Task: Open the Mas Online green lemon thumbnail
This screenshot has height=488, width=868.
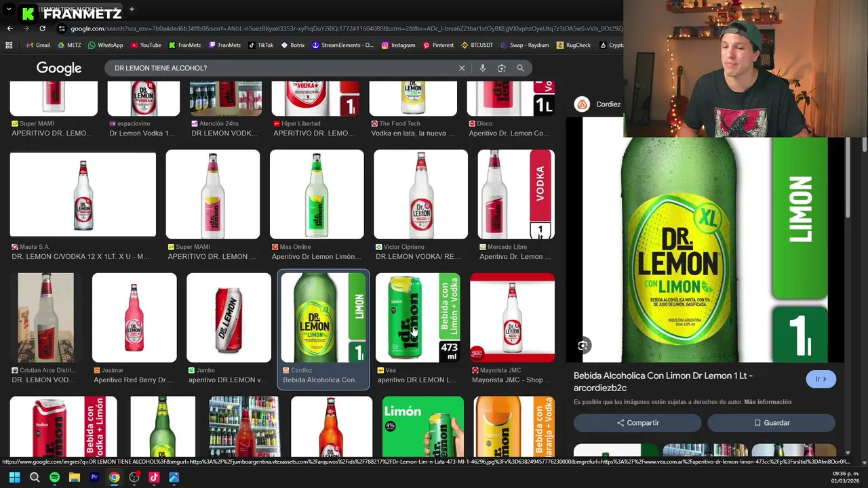Action: click(x=317, y=195)
